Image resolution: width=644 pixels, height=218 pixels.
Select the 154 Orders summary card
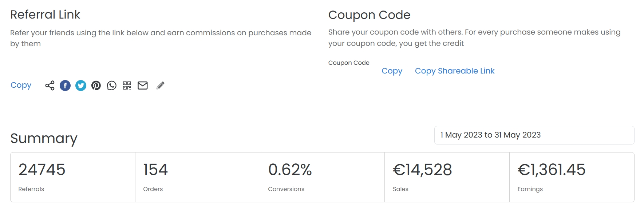pyautogui.click(x=197, y=177)
